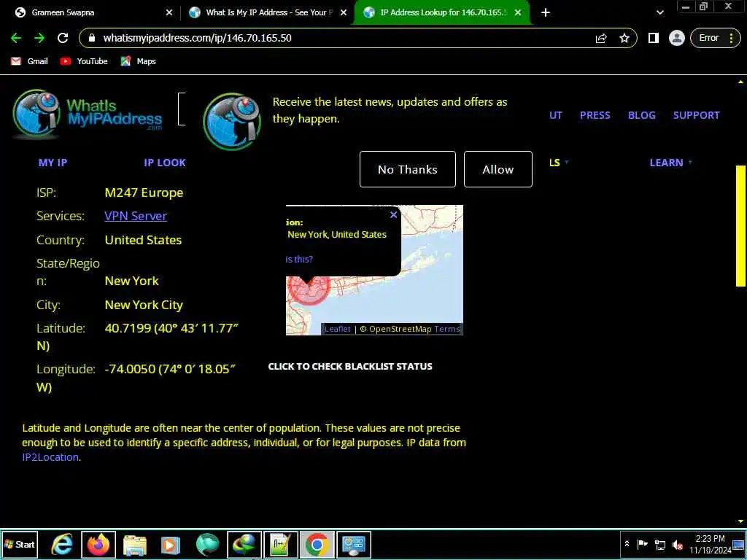Screen dimensions: 747x560
Task: Click to check blacklist status
Action: [350, 366]
